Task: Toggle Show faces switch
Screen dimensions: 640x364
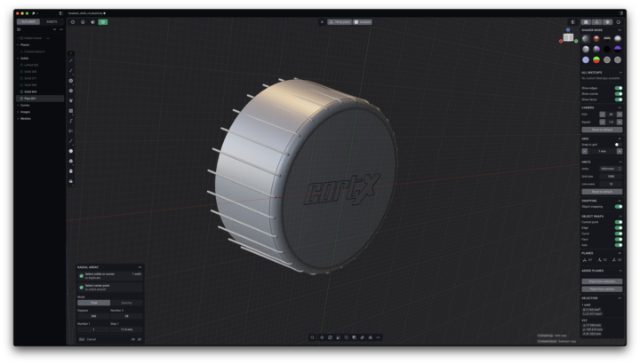Action: [x=619, y=99]
